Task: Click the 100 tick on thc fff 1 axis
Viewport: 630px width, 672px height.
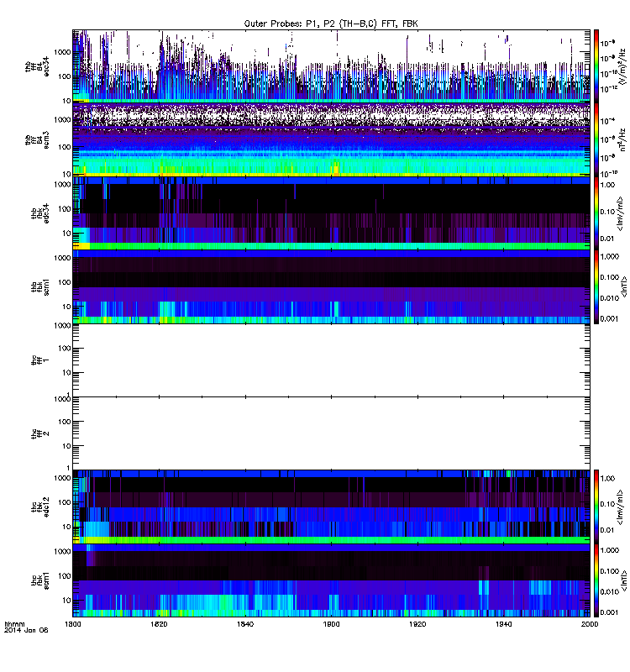Action: pyautogui.click(x=65, y=349)
